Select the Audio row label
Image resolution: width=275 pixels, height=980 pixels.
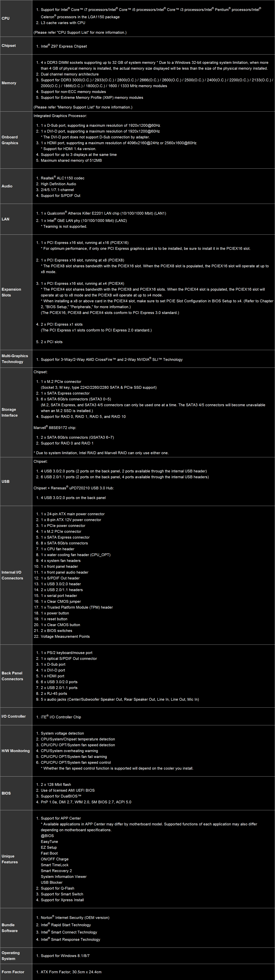click(x=7, y=186)
